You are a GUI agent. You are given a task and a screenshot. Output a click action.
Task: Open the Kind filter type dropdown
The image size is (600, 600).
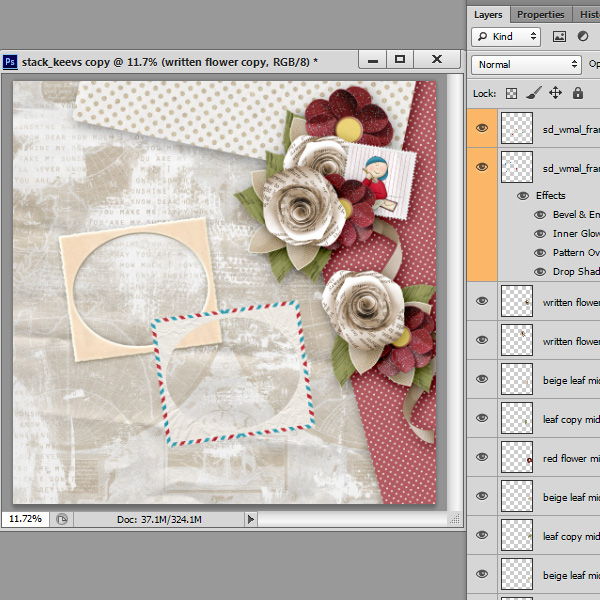pyautogui.click(x=506, y=36)
